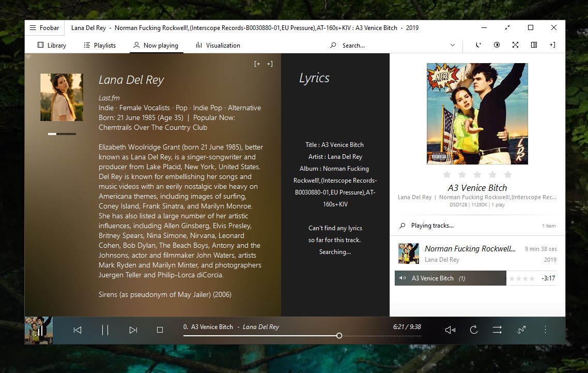Image resolution: width=588 pixels, height=373 pixels.
Task: Stop playback
Action: 160,330
